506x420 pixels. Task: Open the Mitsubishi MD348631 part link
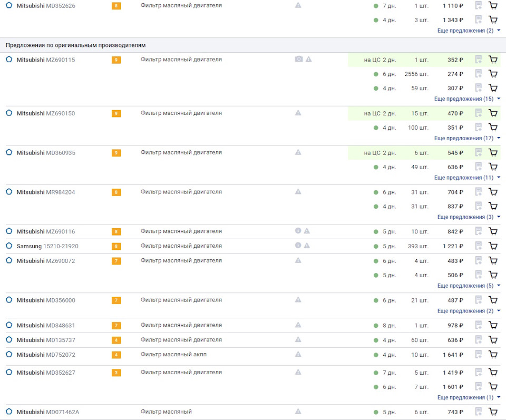click(46, 326)
